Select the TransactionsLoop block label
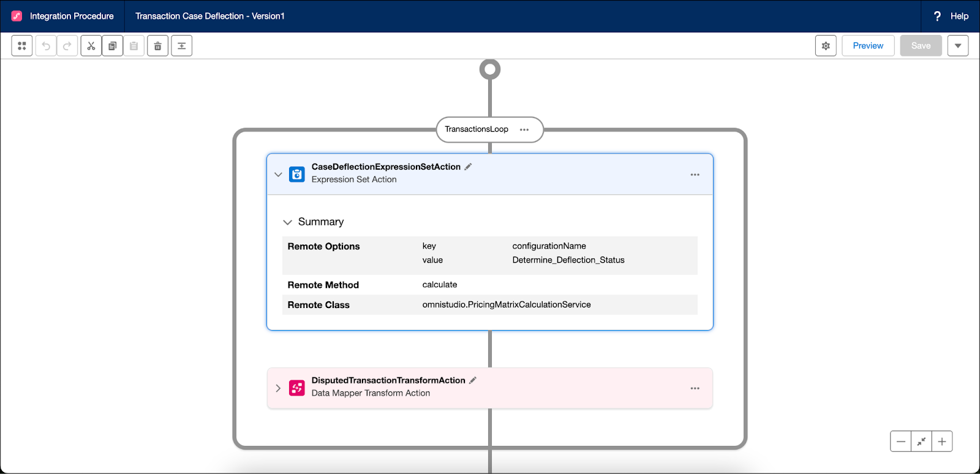 point(477,129)
